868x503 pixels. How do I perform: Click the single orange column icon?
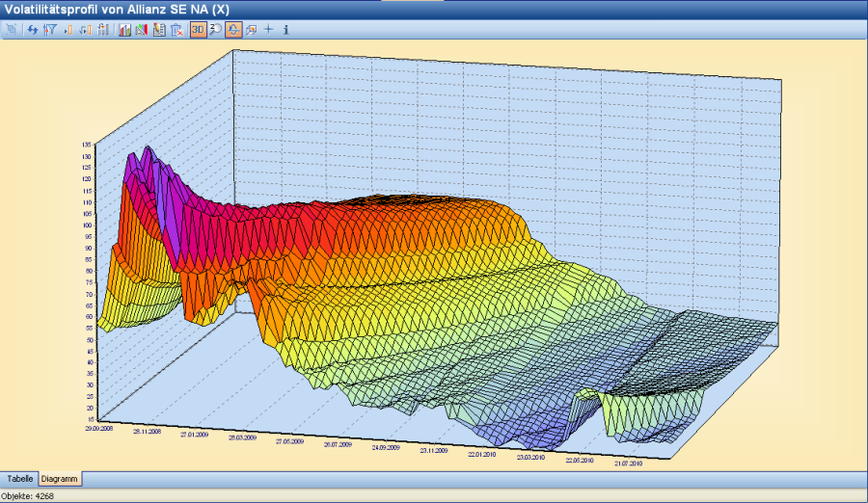[68, 30]
